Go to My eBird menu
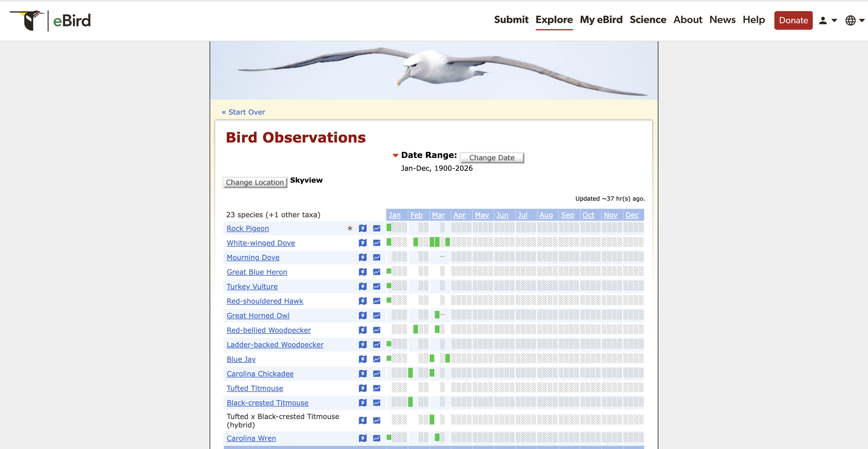Screen dimensions: 868x449 coord(601,20)
